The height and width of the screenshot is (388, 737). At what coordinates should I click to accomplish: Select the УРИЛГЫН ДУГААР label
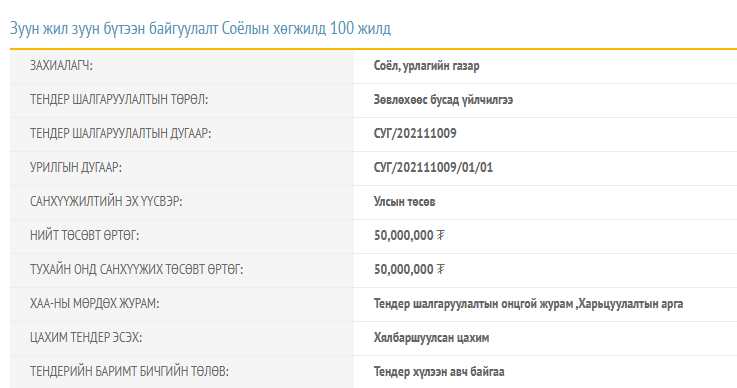point(76,167)
